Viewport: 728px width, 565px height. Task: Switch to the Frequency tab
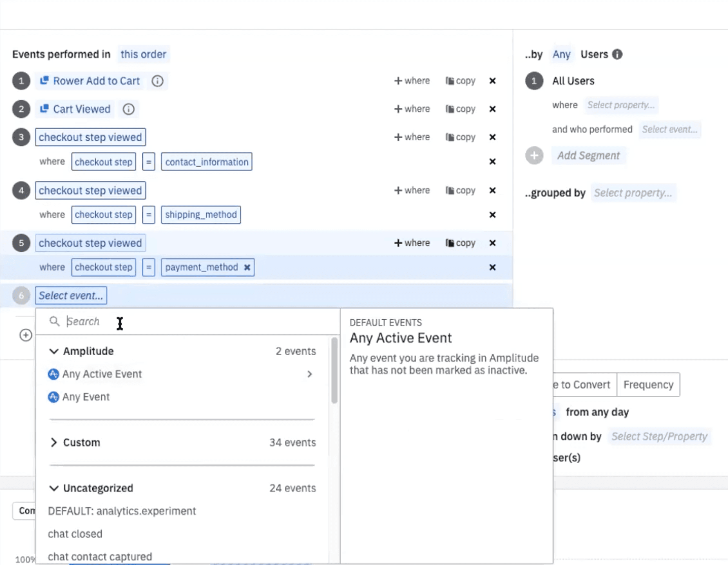(x=648, y=384)
